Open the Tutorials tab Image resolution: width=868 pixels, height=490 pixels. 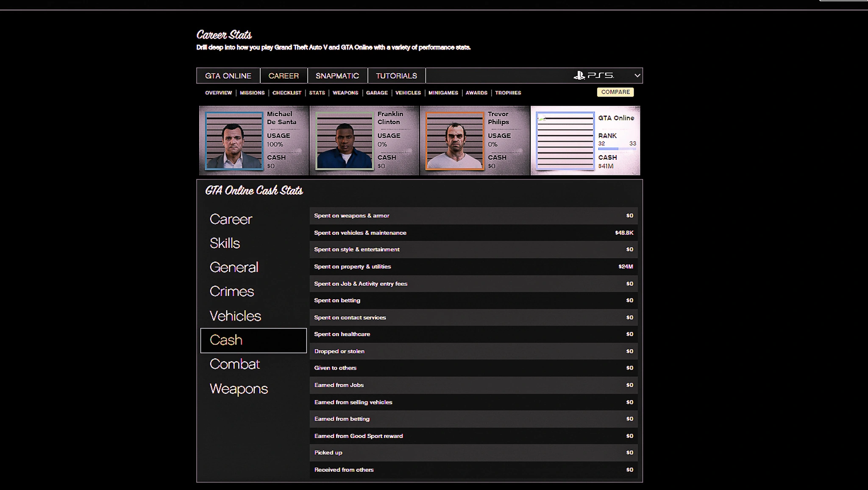coord(396,76)
